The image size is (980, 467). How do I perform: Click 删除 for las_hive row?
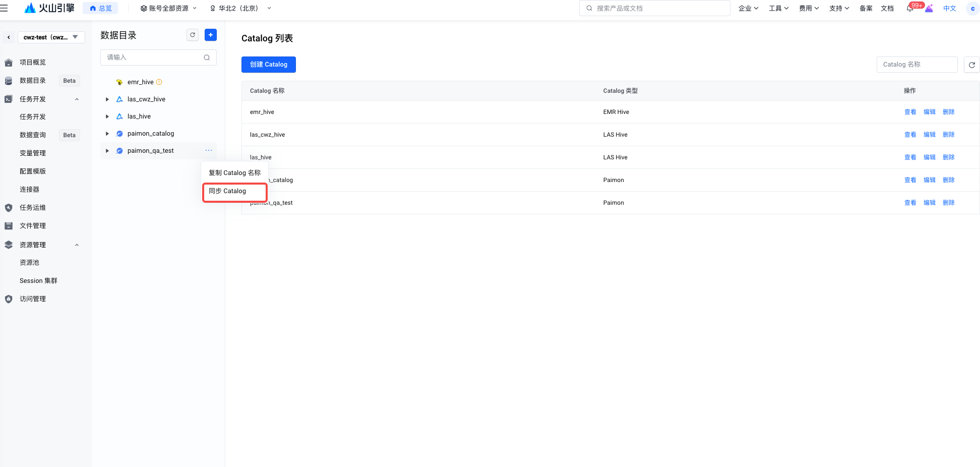[948, 157]
